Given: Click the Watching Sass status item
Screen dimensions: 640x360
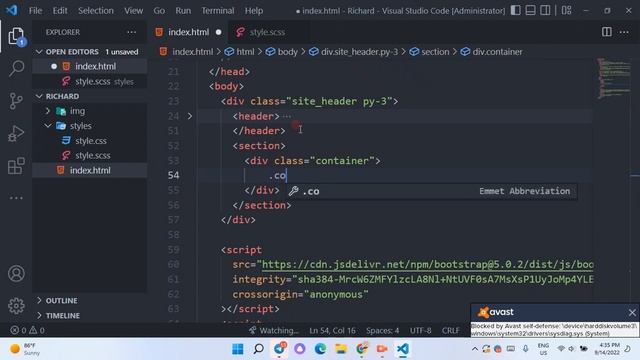Looking at the screenshot, I should pos(273,330).
